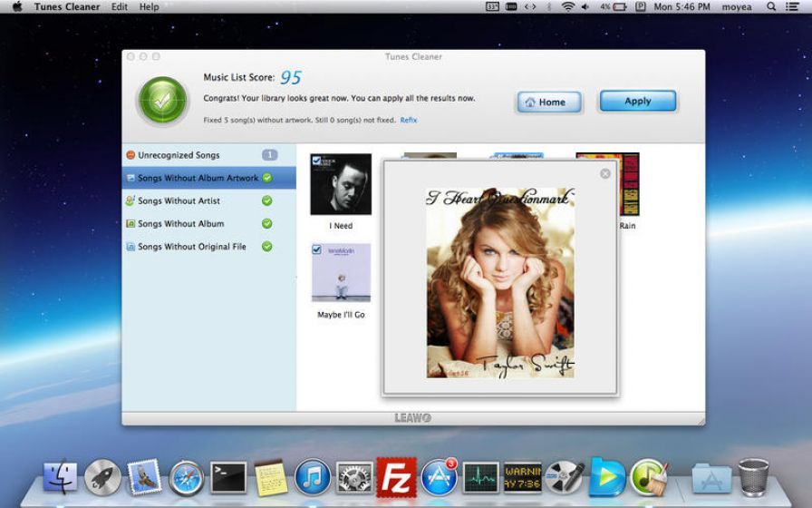Open Trash in the Dock
Screen dimensions: 812x508
[753, 477]
